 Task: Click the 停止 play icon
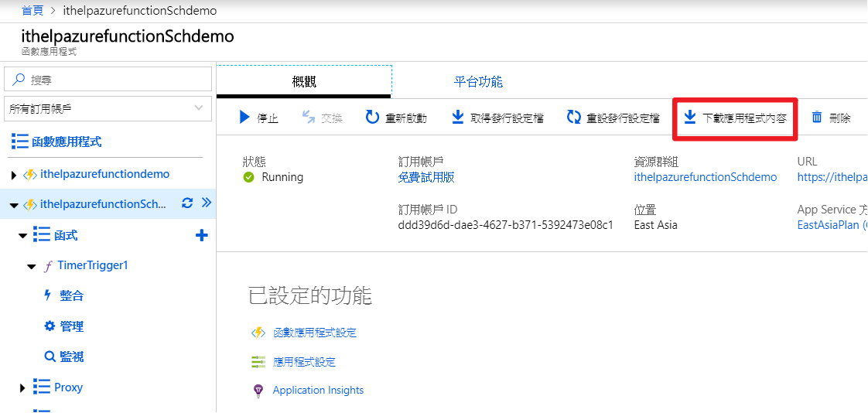click(x=244, y=118)
